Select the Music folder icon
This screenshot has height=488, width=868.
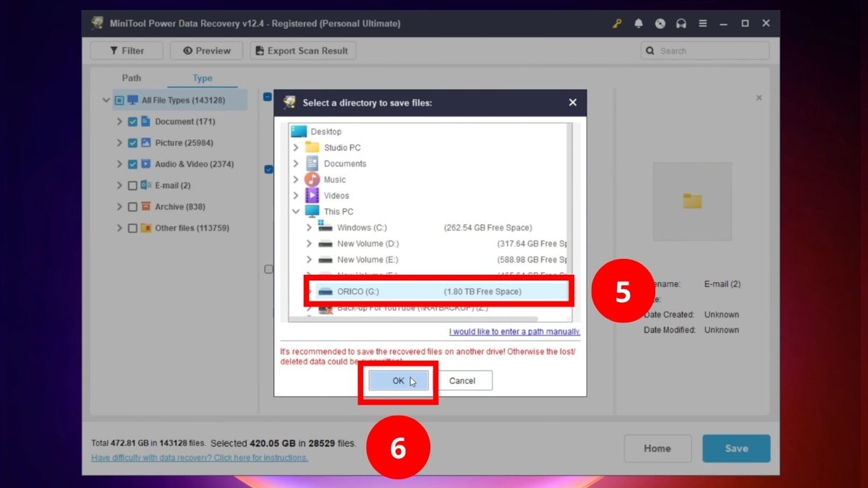[x=312, y=179]
